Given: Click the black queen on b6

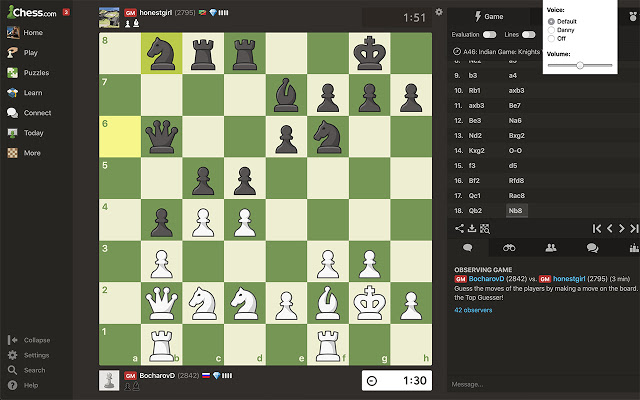Looking at the screenshot, I should [x=162, y=137].
